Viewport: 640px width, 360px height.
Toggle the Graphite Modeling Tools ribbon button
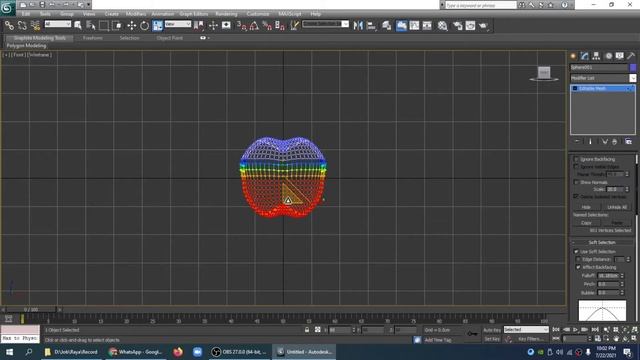[x=401, y=26]
